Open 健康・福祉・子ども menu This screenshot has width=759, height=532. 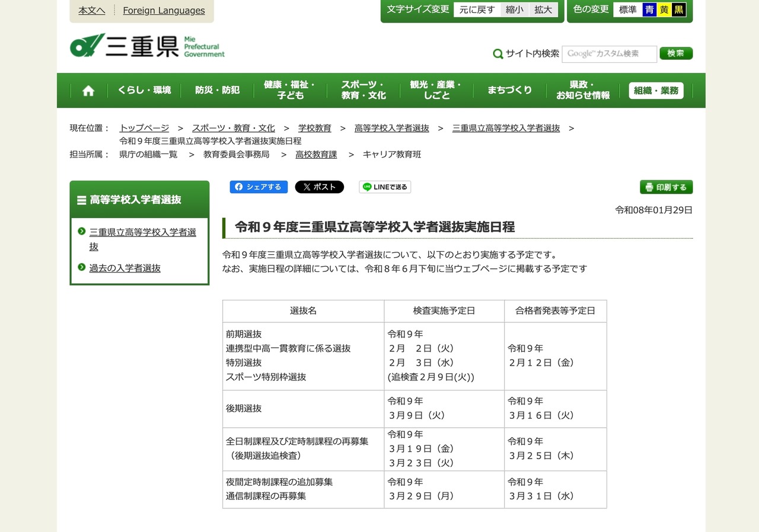point(291,90)
